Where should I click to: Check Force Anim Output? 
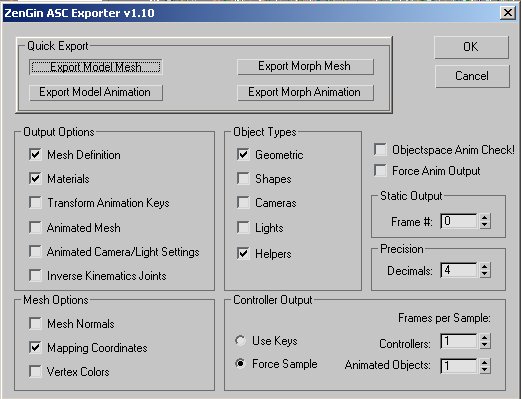(380, 171)
